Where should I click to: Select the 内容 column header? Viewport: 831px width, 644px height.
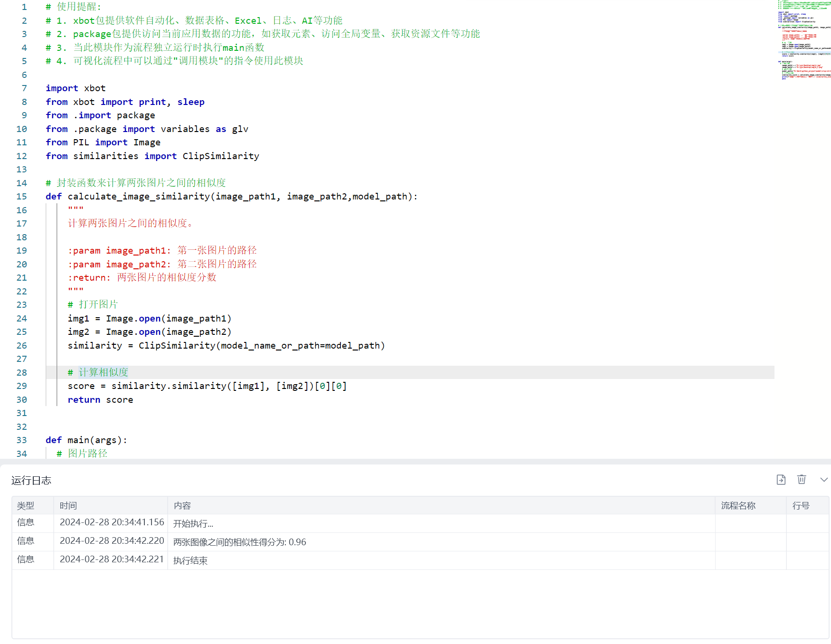[182, 506]
